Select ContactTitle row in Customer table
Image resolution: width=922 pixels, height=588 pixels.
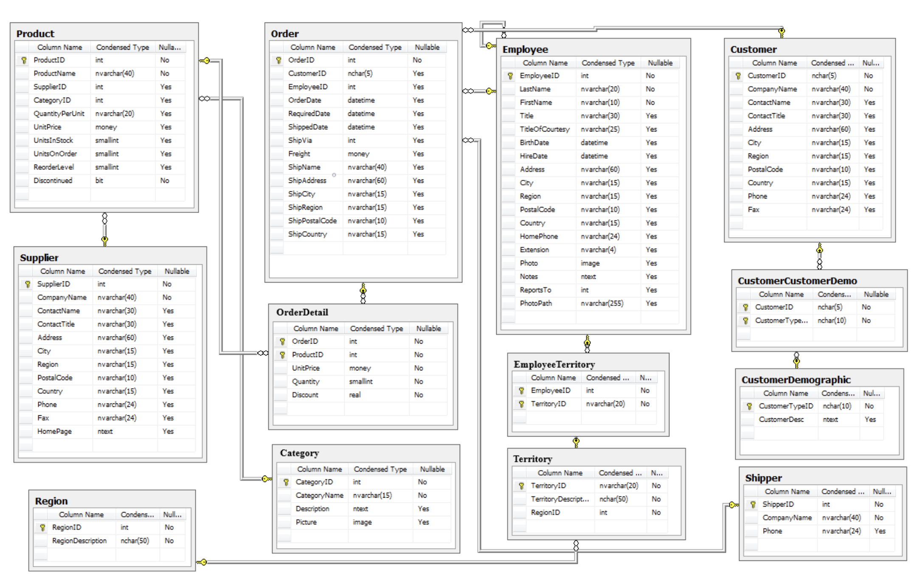[x=806, y=116]
